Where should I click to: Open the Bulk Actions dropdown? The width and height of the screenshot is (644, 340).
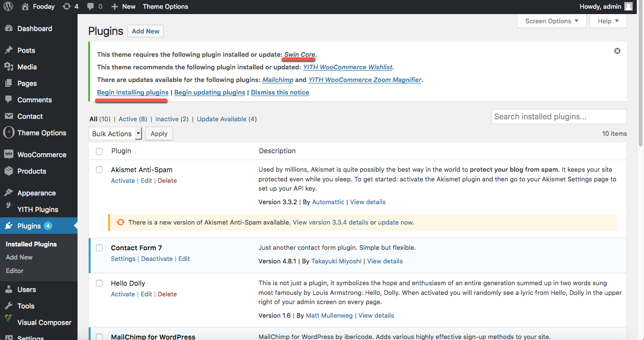115,134
